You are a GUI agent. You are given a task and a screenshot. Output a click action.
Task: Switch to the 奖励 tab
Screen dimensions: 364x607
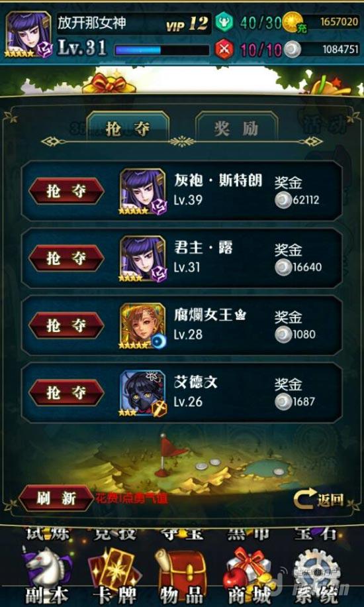(237, 128)
